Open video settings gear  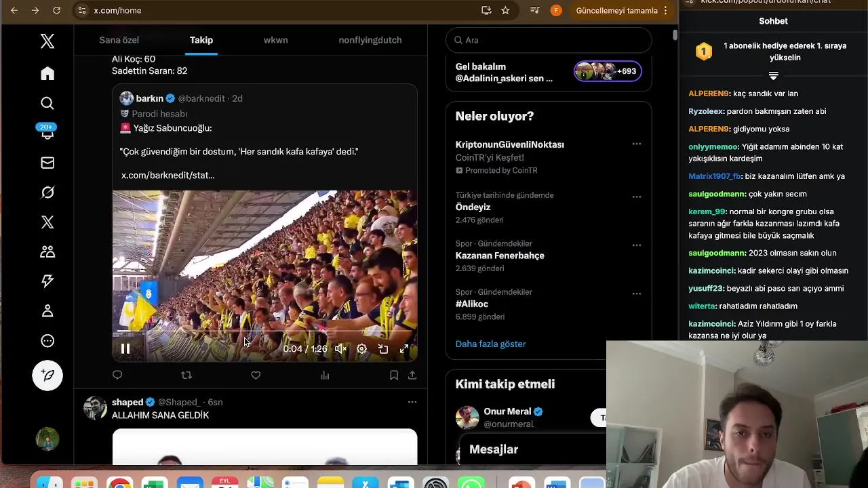[x=361, y=348]
